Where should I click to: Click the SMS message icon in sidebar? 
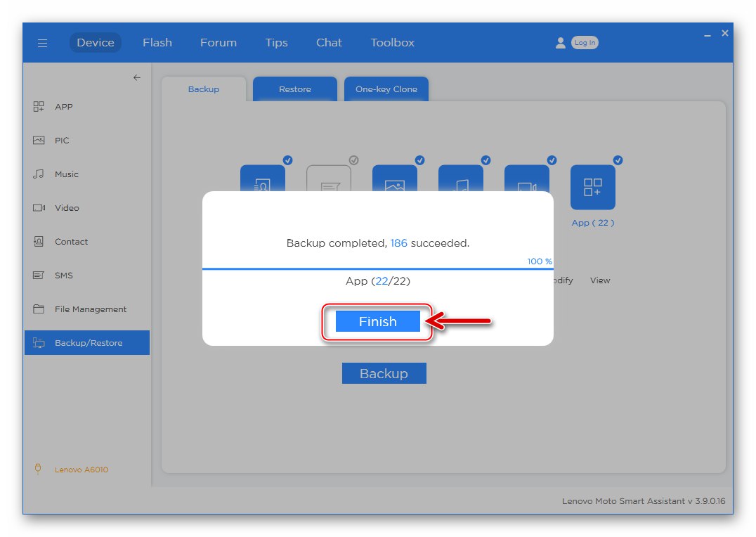coord(39,276)
